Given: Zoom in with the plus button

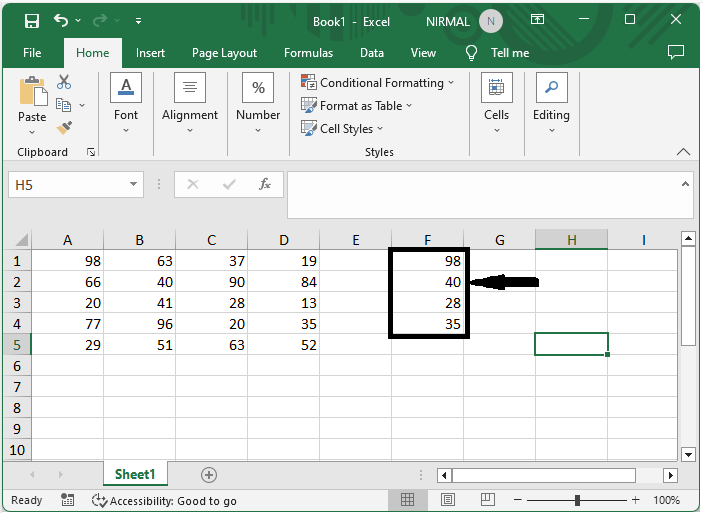Looking at the screenshot, I should tap(635, 500).
